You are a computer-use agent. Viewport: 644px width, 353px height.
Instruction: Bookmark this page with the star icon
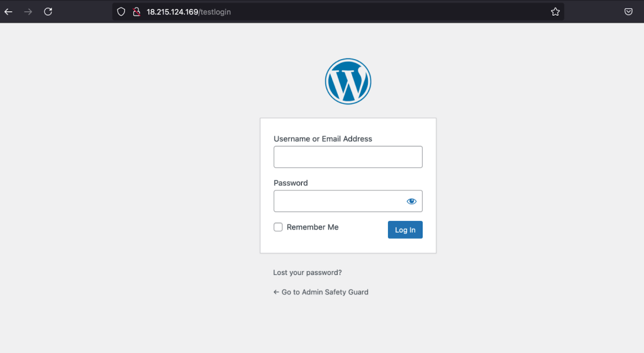tap(555, 12)
